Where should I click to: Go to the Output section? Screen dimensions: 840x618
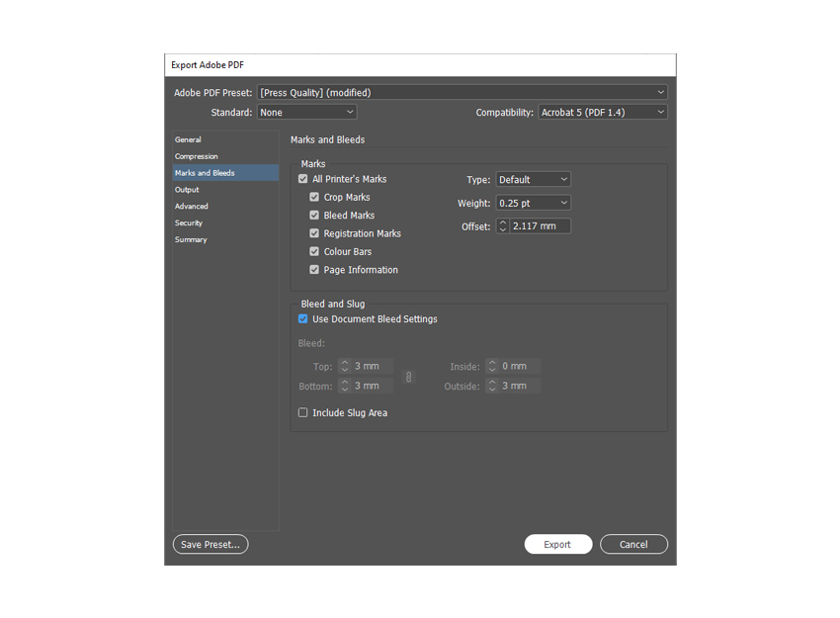(x=225, y=190)
